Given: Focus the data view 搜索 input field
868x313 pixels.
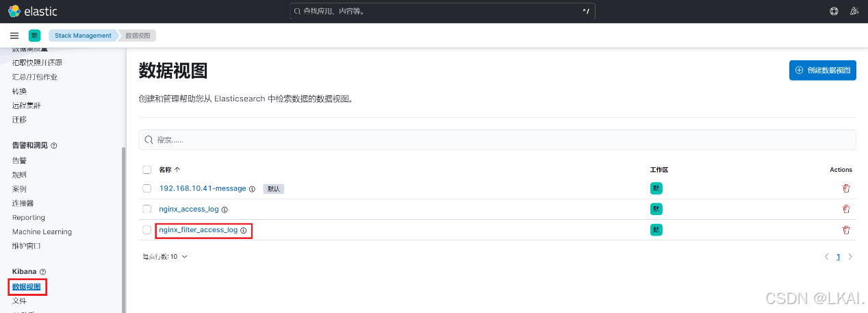Looking at the screenshot, I should [x=497, y=140].
